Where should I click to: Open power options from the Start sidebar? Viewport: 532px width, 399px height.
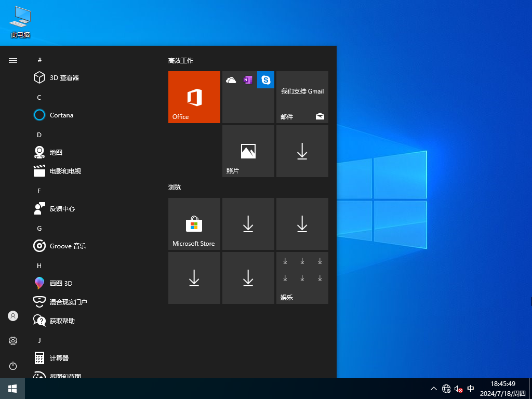(x=12, y=366)
